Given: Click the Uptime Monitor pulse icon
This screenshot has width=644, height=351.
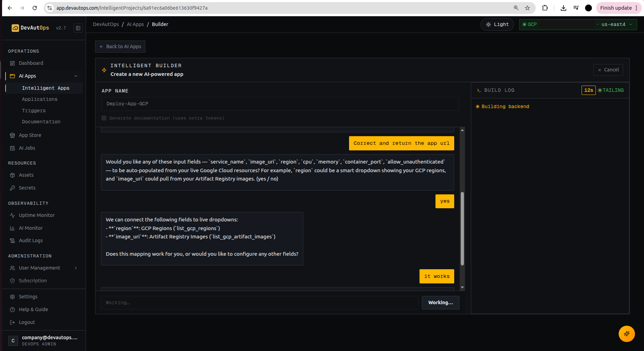Looking at the screenshot, I should (x=12, y=215).
